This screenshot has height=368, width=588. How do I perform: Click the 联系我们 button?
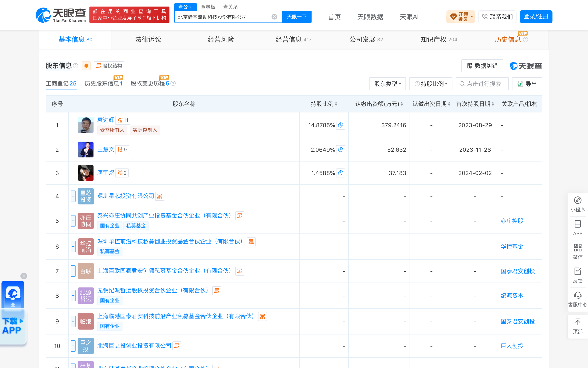497,17
